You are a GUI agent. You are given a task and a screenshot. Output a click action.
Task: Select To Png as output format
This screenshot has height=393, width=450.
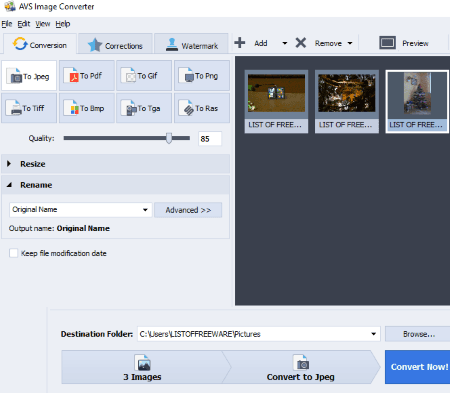(202, 76)
